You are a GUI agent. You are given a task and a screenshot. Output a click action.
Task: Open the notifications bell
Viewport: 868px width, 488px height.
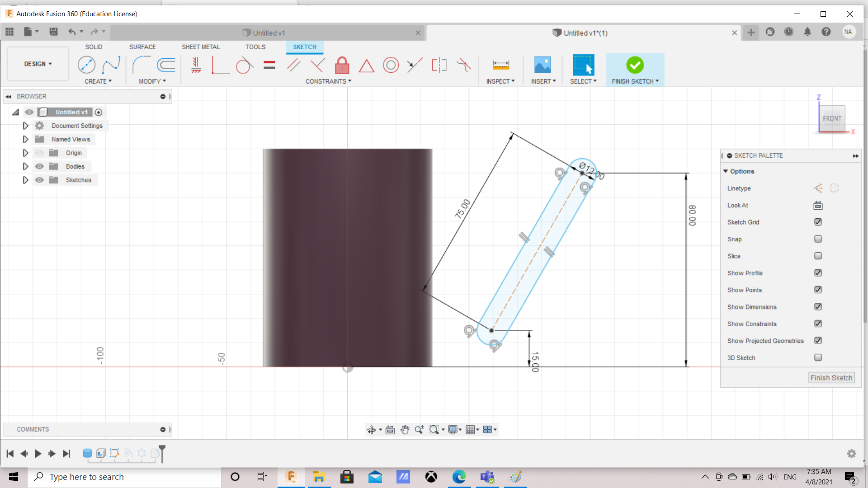point(807,32)
